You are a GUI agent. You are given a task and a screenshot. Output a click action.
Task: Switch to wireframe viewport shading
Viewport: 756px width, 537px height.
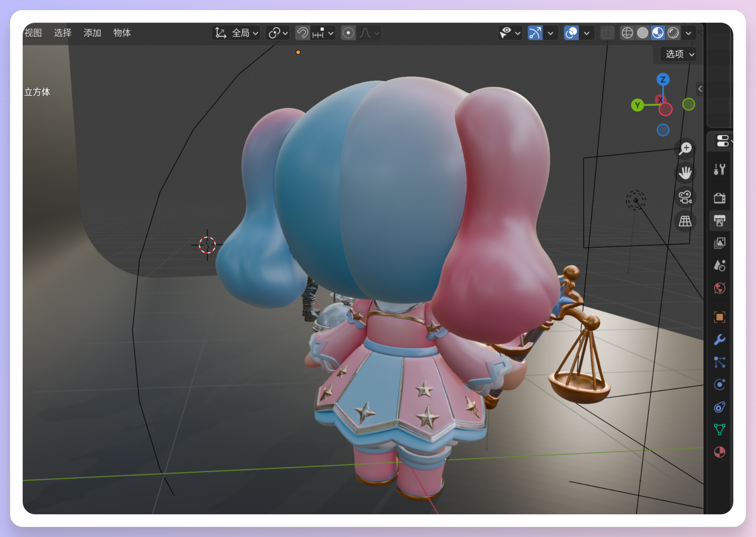pyautogui.click(x=627, y=33)
